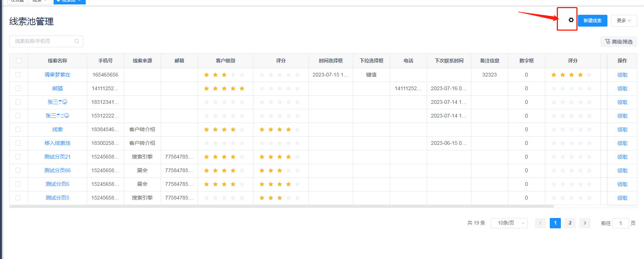
Task: Expand the 更多 dropdown
Action: (624, 21)
